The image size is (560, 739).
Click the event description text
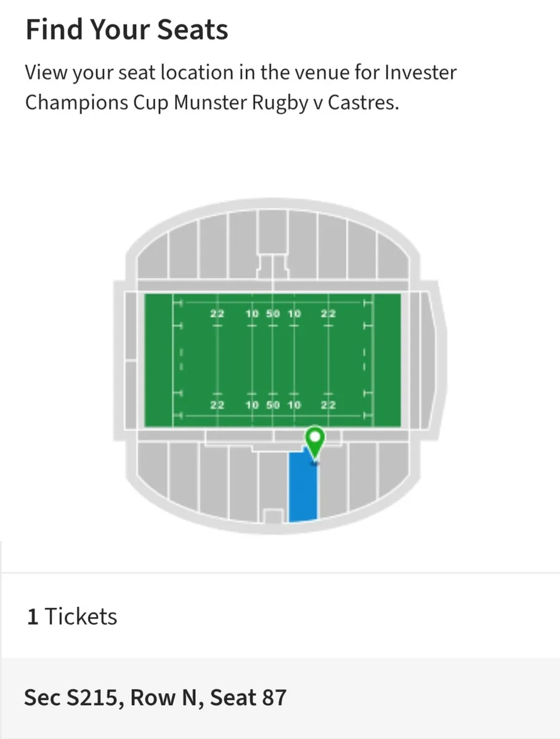pos(240,87)
